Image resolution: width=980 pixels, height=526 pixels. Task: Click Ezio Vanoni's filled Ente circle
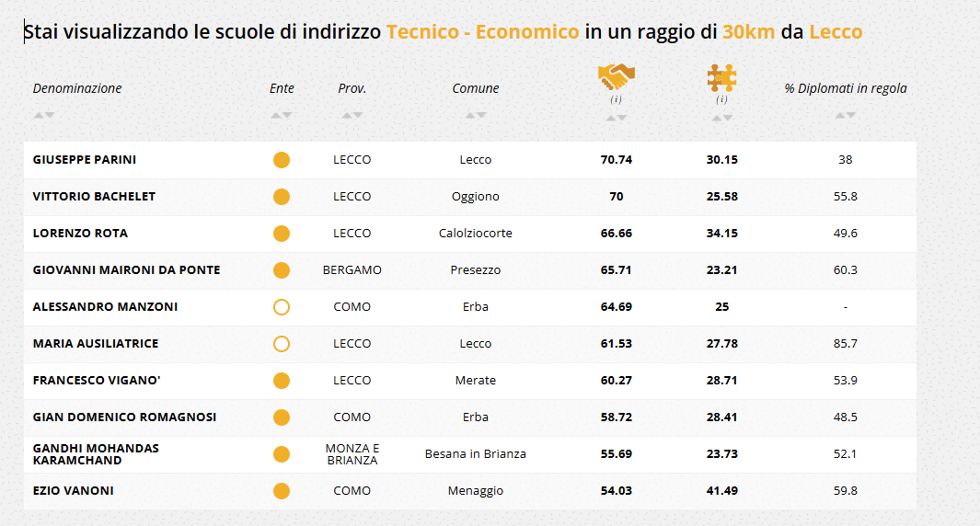click(282, 491)
